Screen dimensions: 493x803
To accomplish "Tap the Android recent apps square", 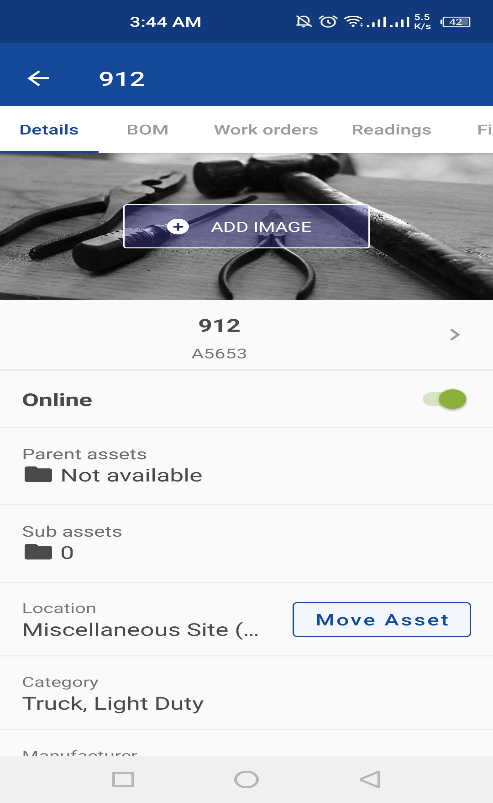I will [123, 779].
